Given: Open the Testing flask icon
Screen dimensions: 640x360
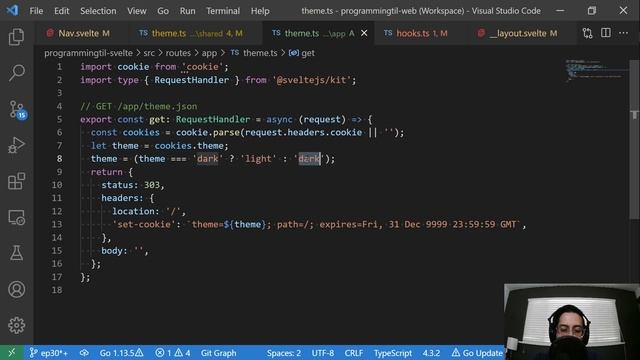Looking at the screenshot, I should point(16,253).
